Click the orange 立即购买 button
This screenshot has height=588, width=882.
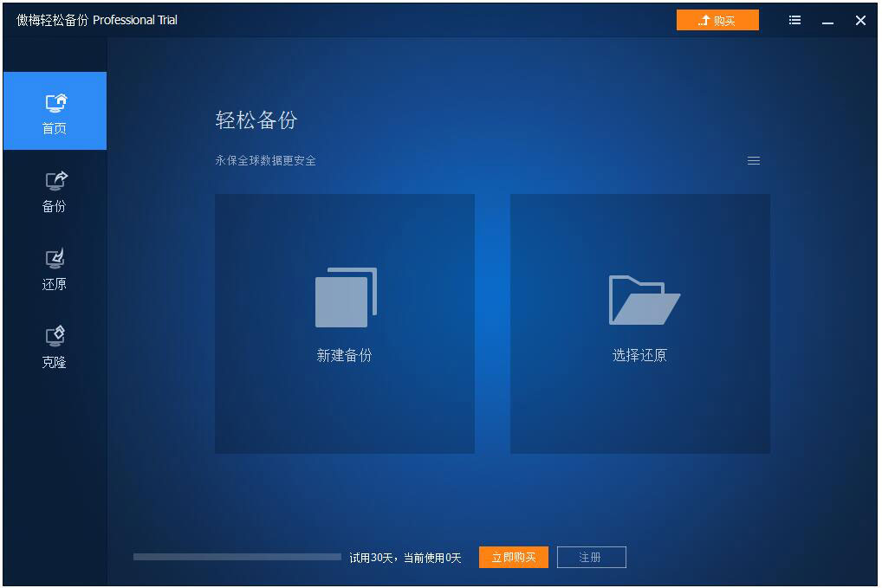(x=513, y=557)
